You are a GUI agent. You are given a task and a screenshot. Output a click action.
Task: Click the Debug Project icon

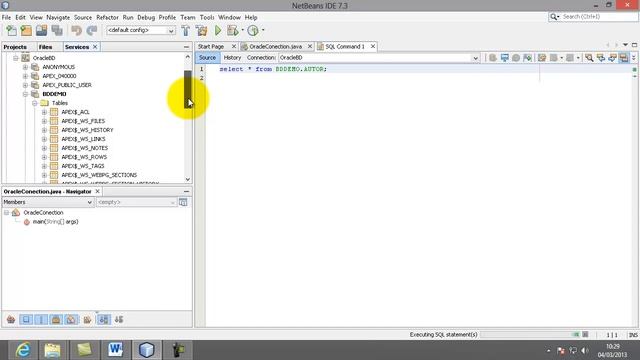tap(232, 31)
